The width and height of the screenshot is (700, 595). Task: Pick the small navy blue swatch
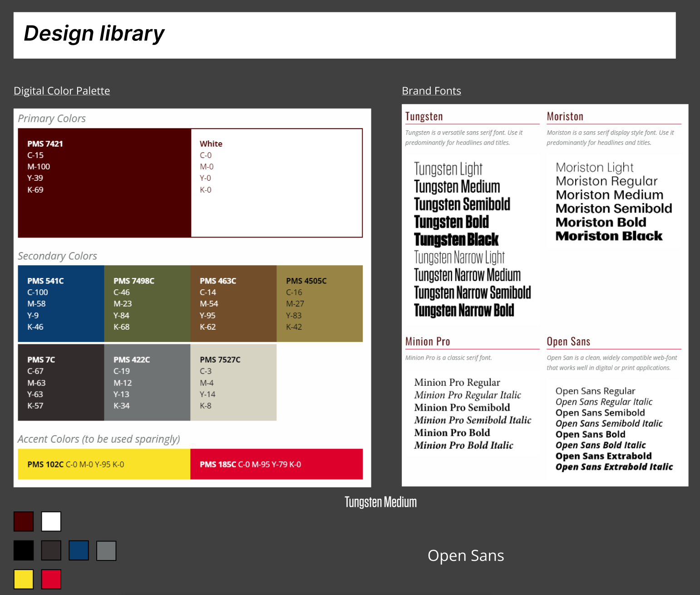(x=79, y=550)
